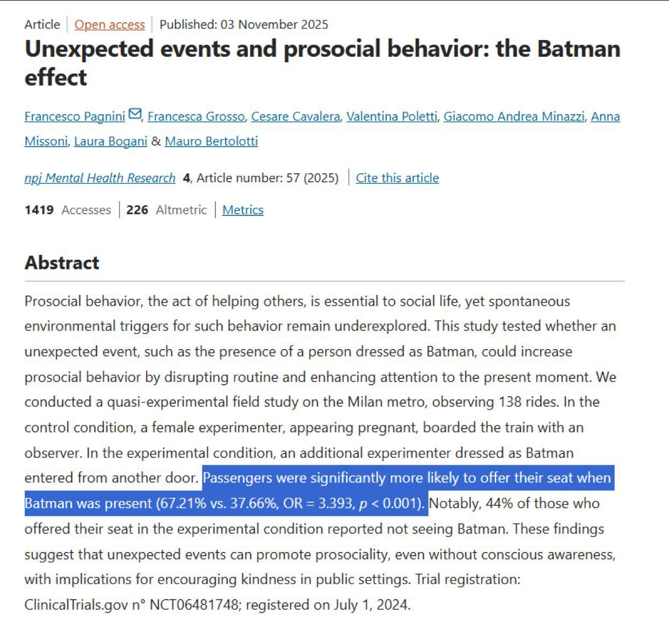Select author Cesare Cavalera
This screenshot has height=644, width=669.
pyautogui.click(x=295, y=116)
